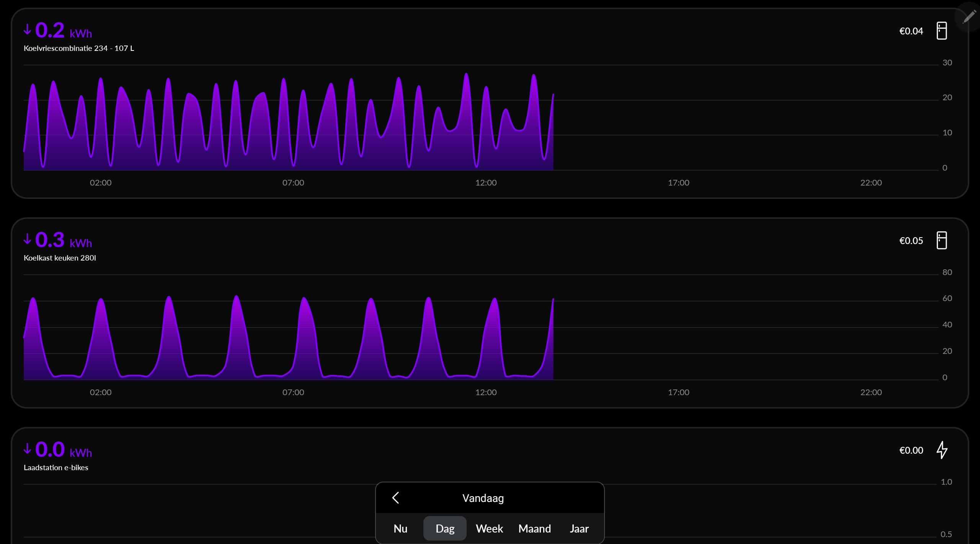
Task: Select the Dag period tab
Action: [445, 528]
